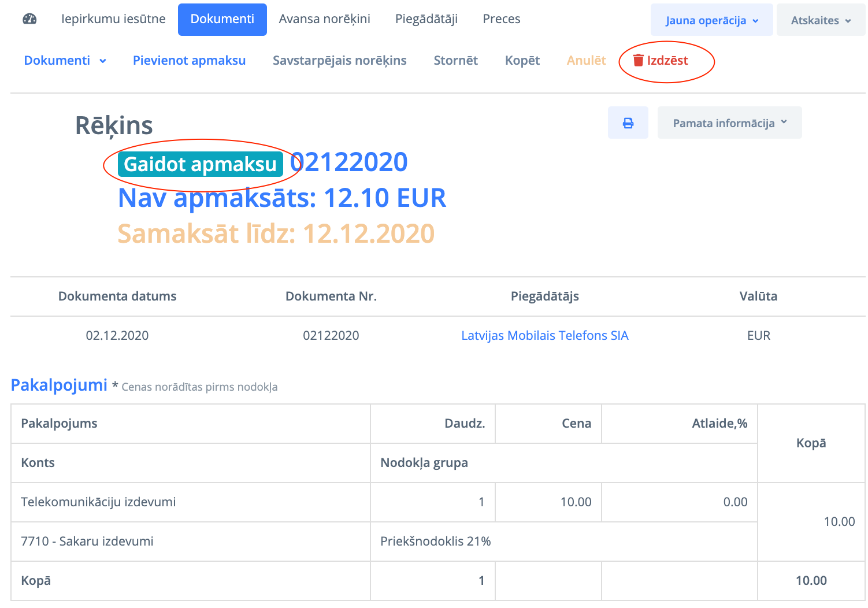Click the Stornēt action
Viewport: 868px width, 608px height.
455,61
